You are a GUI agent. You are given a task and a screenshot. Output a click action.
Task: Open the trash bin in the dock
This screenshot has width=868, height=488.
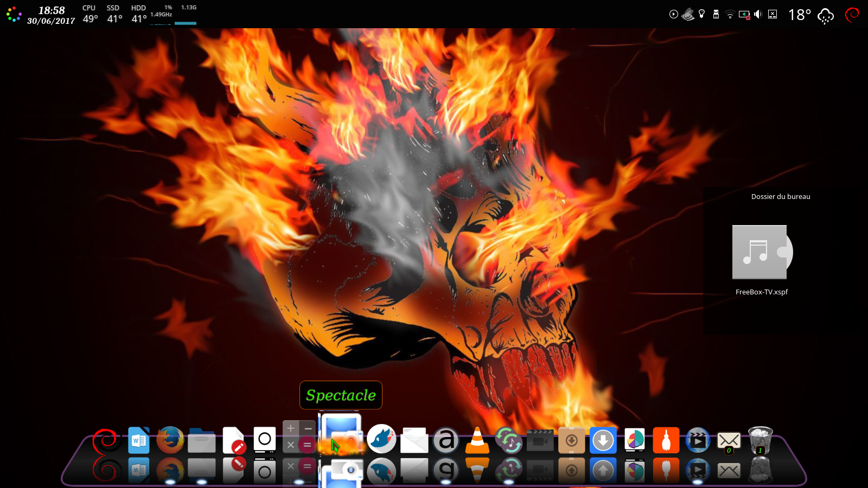point(761,440)
